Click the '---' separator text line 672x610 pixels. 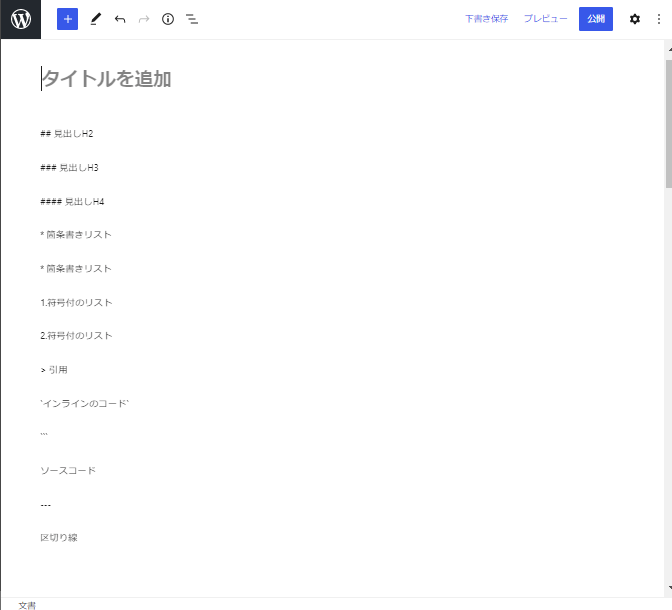(46, 505)
